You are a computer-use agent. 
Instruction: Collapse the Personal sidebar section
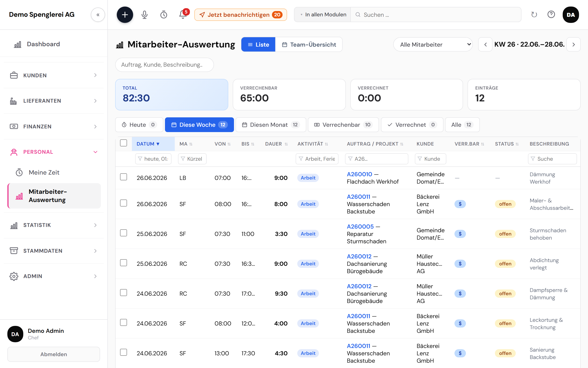[95, 152]
